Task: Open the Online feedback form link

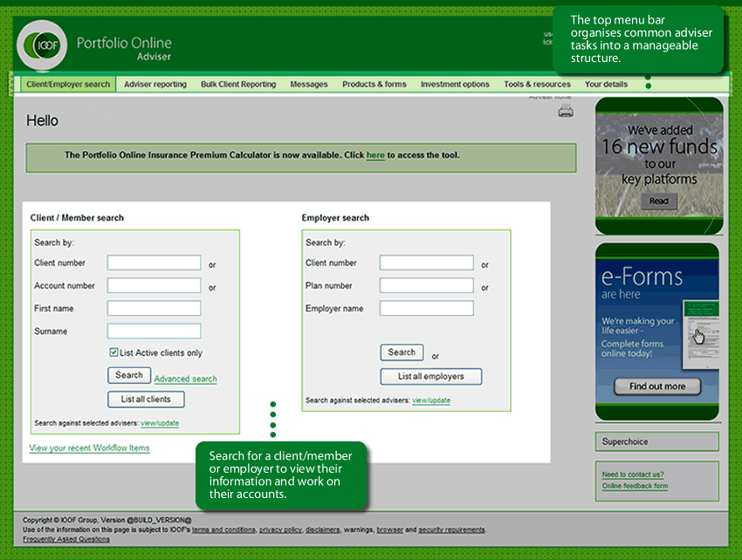Action: (635, 486)
